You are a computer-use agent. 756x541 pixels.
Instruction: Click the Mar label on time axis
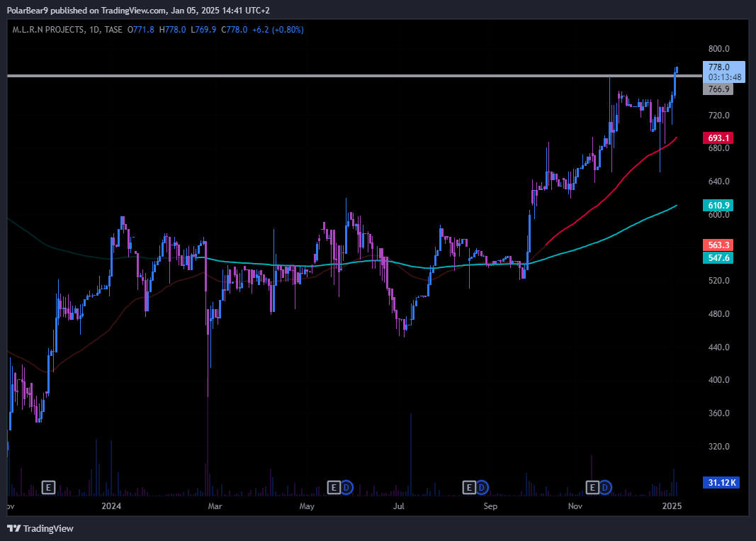[x=215, y=506]
